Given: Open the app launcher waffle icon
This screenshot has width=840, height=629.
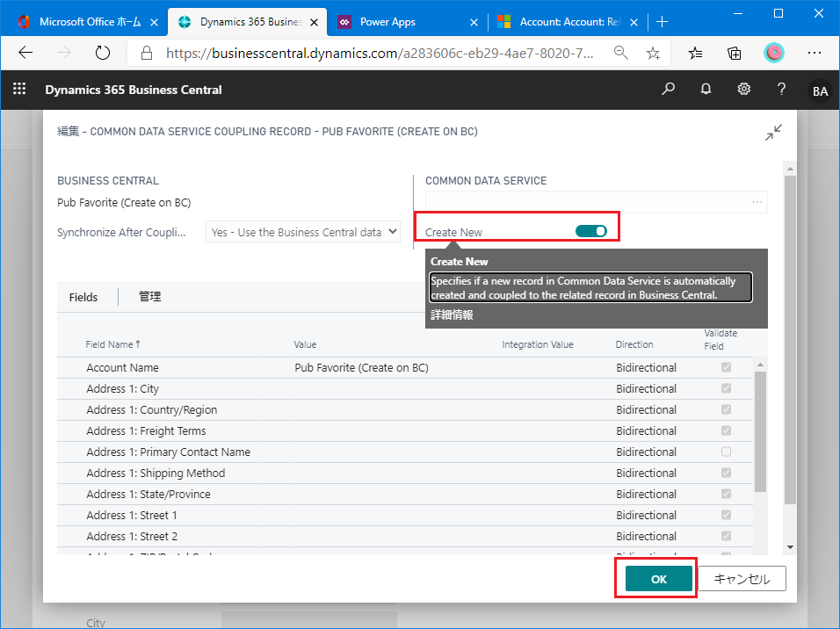Looking at the screenshot, I should point(19,89).
